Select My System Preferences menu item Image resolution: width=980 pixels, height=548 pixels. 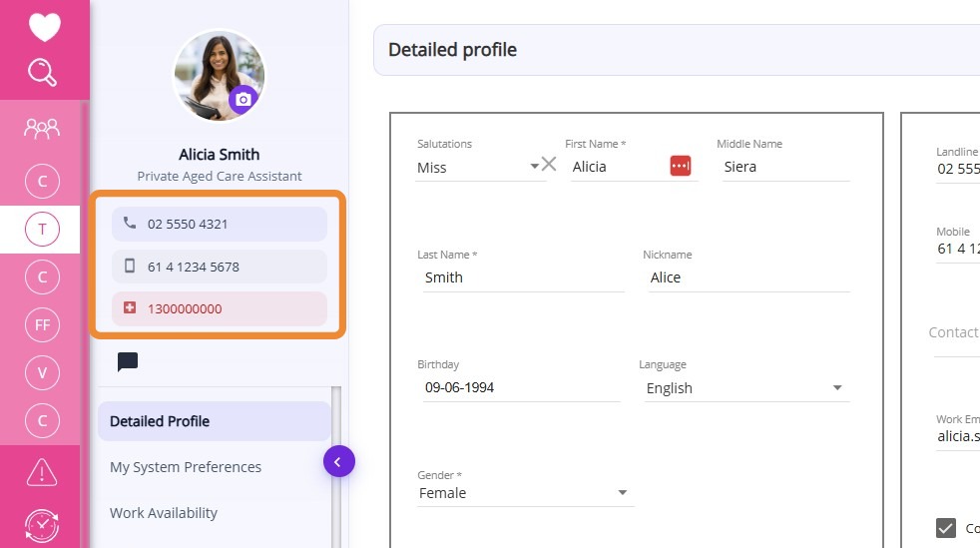click(186, 467)
